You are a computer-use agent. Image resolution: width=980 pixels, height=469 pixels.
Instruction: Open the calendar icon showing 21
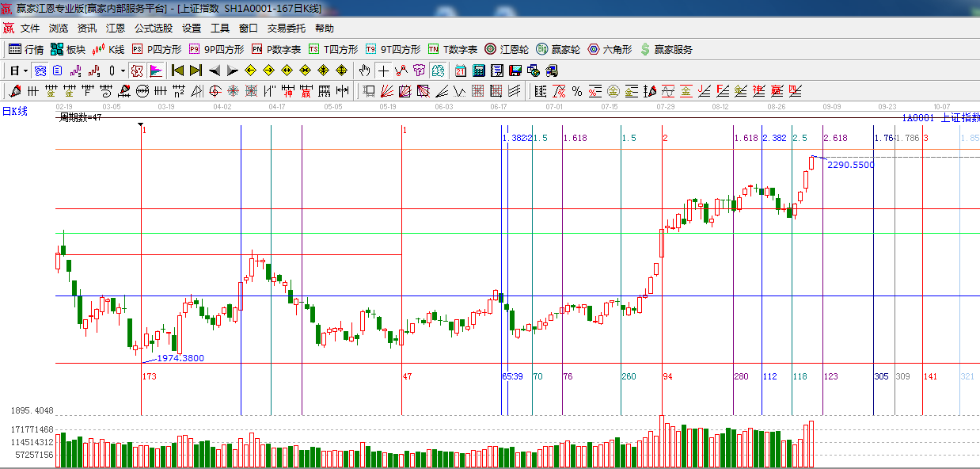pyautogui.click(x=460, y=71)
